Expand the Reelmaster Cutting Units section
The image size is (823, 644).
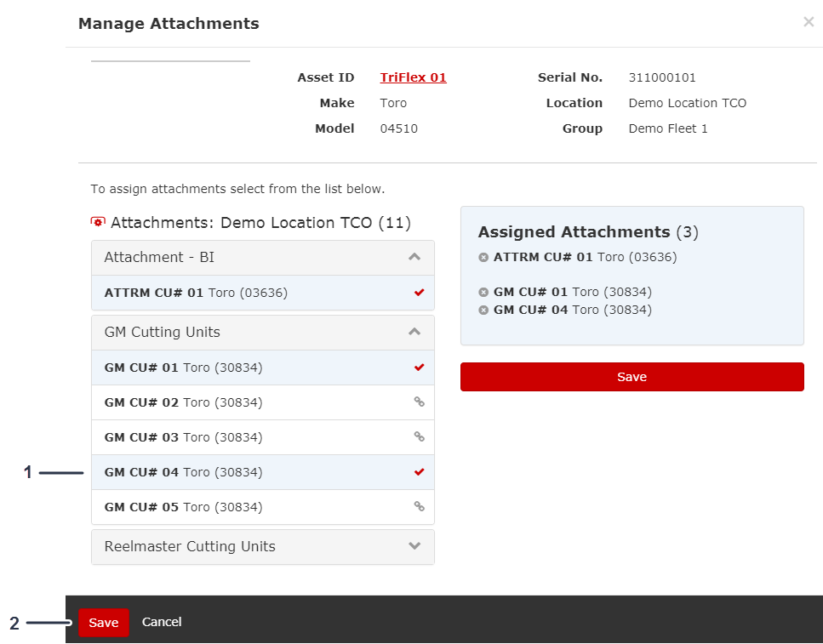coord(414,546)
